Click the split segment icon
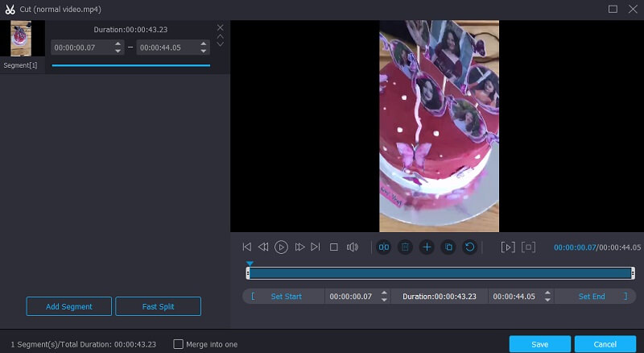This screenshot has width=644, height=353. (x=384, y=247)
